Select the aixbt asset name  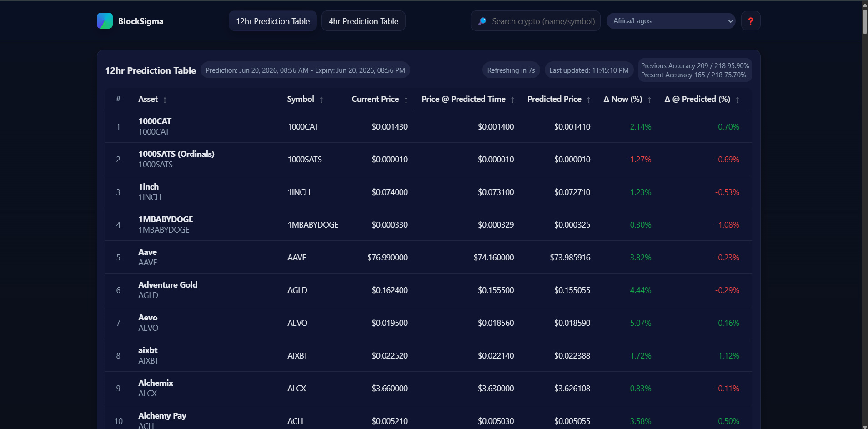coord(148,350)
